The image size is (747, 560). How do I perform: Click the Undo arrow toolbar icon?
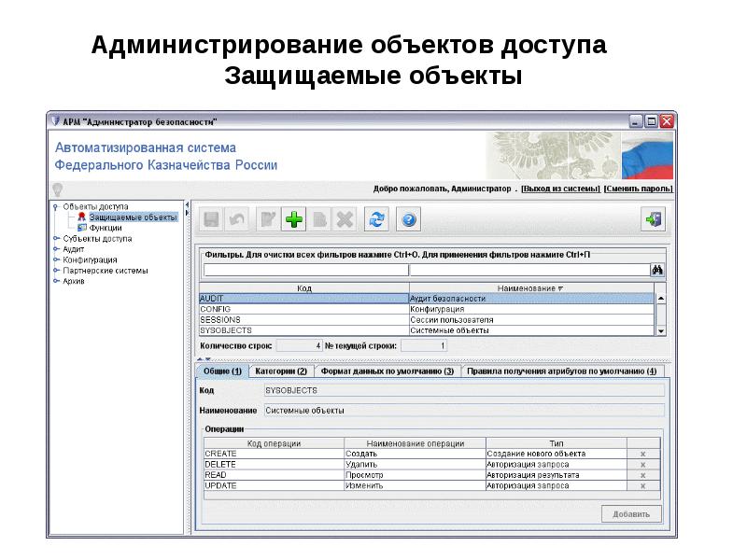pyautogui.click(x=237, y=219)
